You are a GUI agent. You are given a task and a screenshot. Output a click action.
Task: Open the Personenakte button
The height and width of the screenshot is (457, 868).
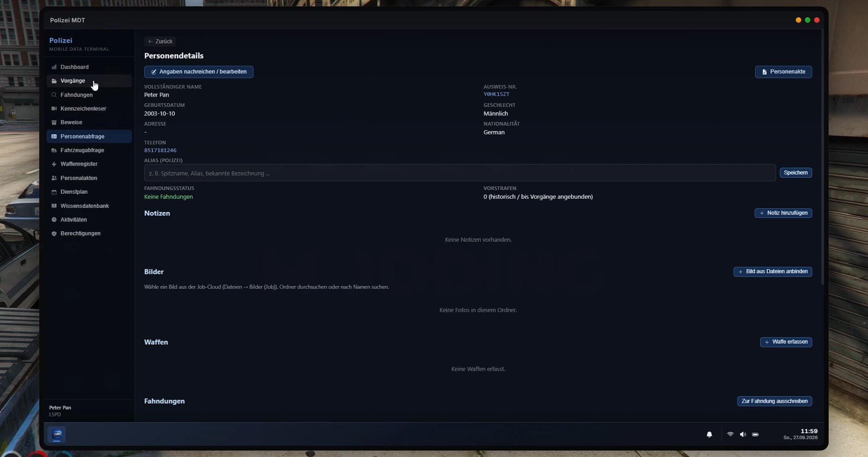783,72
